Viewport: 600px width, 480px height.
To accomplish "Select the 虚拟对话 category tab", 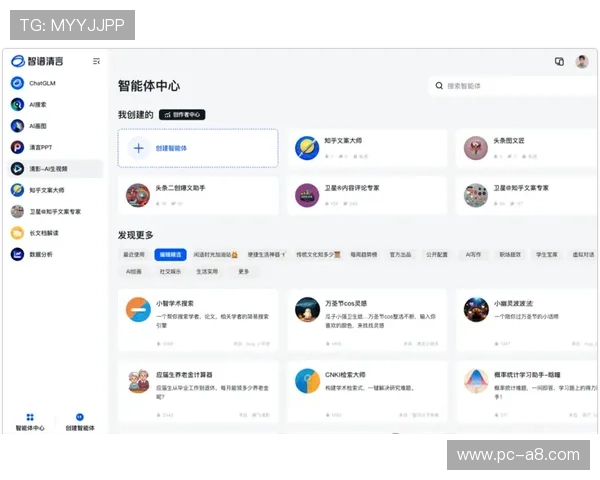I will coord(583,255).
